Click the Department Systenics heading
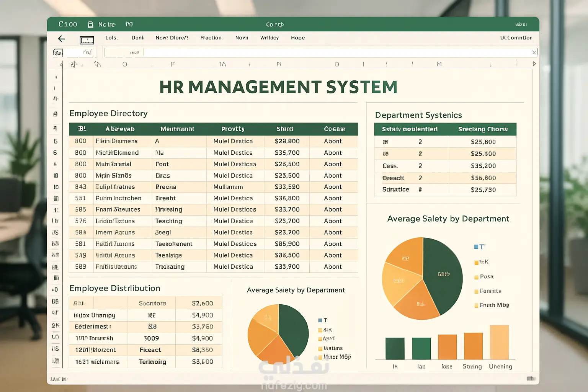588x392 pixels. tap(418, 115)
